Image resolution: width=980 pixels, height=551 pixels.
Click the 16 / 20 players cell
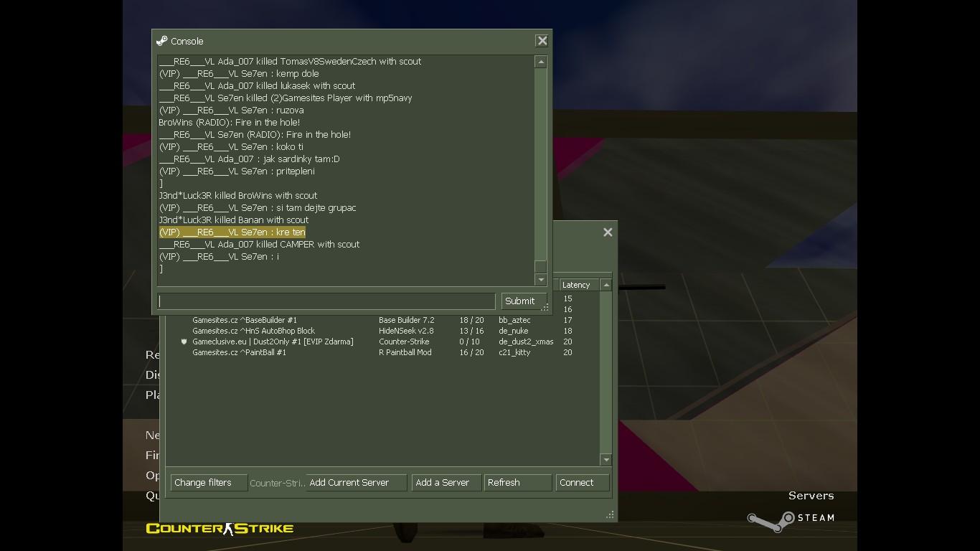(471, 352)
